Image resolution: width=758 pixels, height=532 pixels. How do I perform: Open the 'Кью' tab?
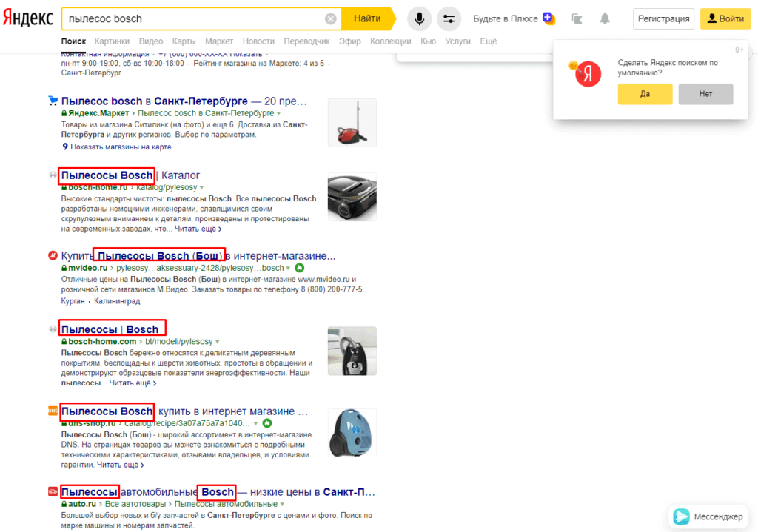tap(428, 41)
